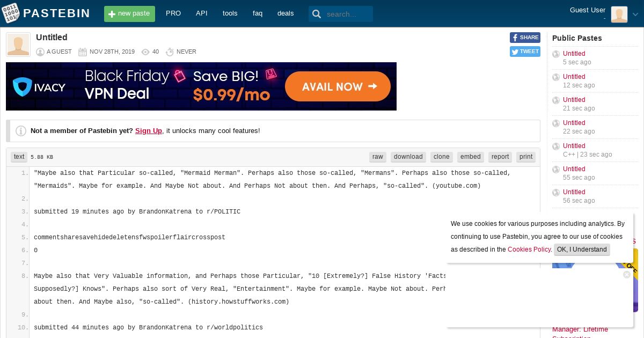Click the embed button

pyautogui.click(x=471, y=157)
